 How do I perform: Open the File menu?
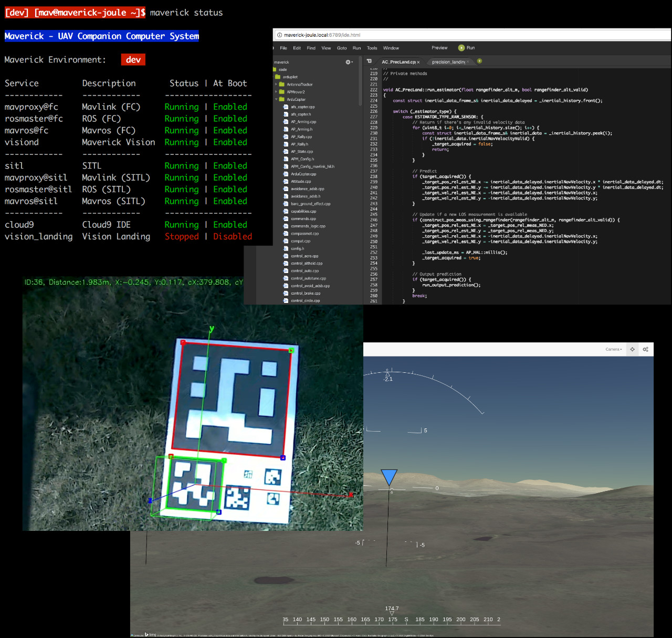click(x=283, y=48)
